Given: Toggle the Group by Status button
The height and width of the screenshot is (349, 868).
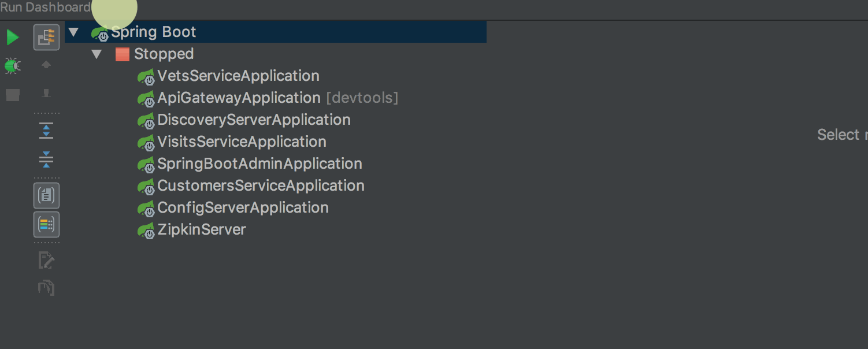Looking at the screenshot, I should coord(46,224).
